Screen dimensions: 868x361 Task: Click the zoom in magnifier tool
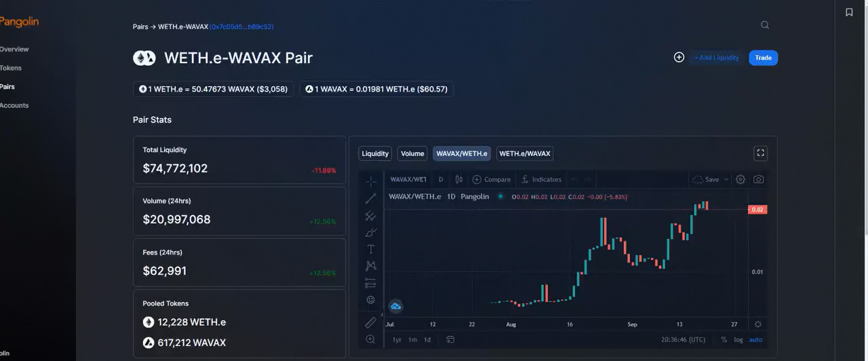(x=371, y=339)
